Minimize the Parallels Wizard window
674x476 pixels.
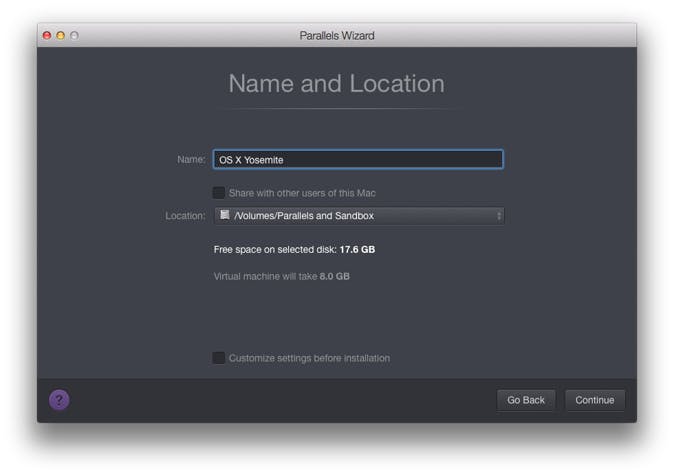click(61, 35)
